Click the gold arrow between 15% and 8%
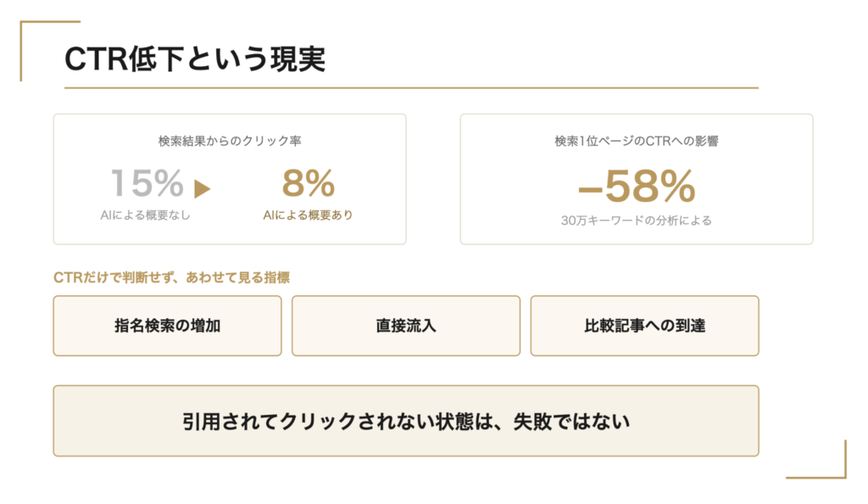Viewport: 868px width, 504px height. [x=202, y=188]
